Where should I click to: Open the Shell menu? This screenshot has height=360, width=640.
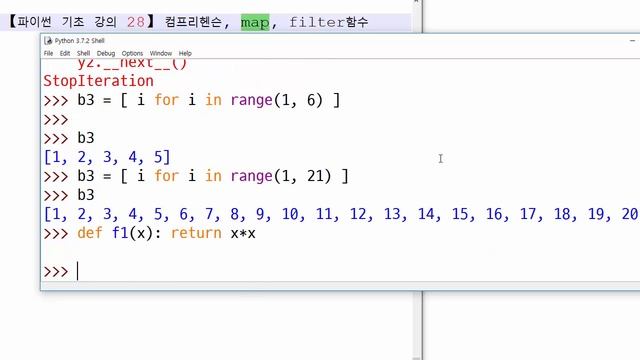[x=83, y=53]
